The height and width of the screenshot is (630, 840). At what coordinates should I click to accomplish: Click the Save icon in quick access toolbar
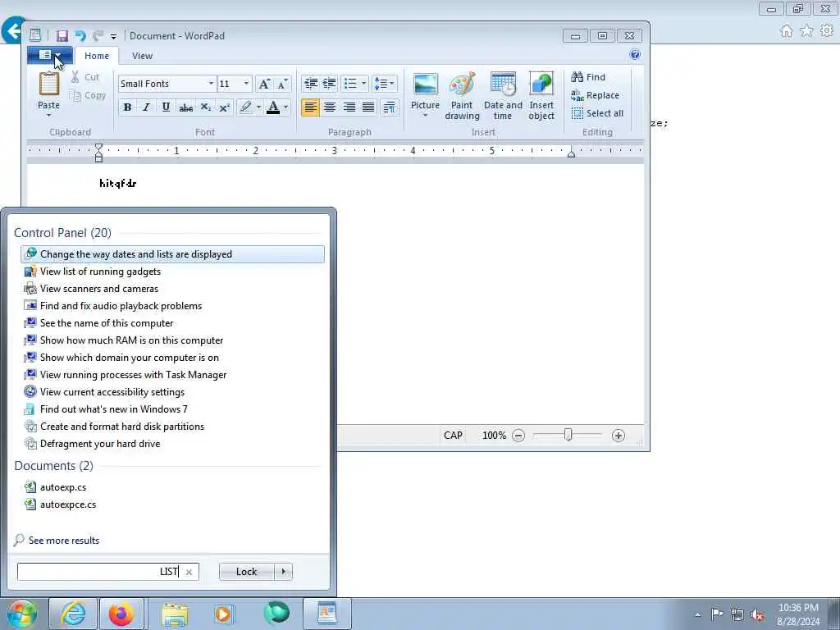click(62, 36)
